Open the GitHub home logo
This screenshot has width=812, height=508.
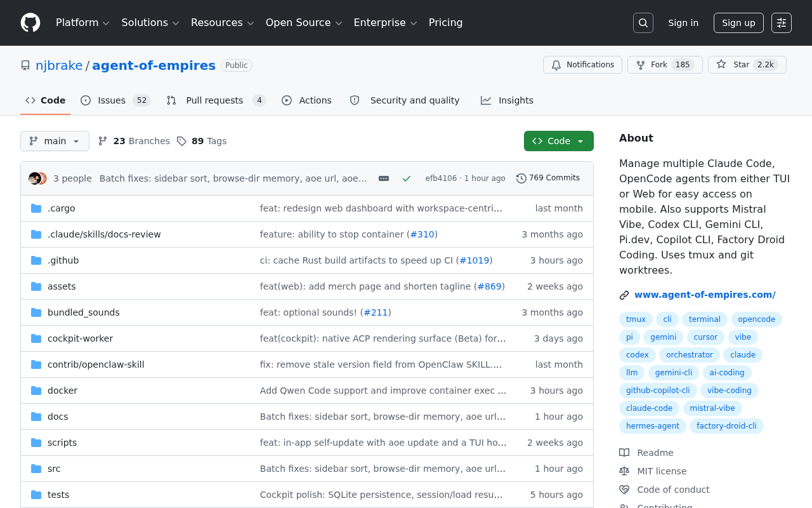coord(30,23)
